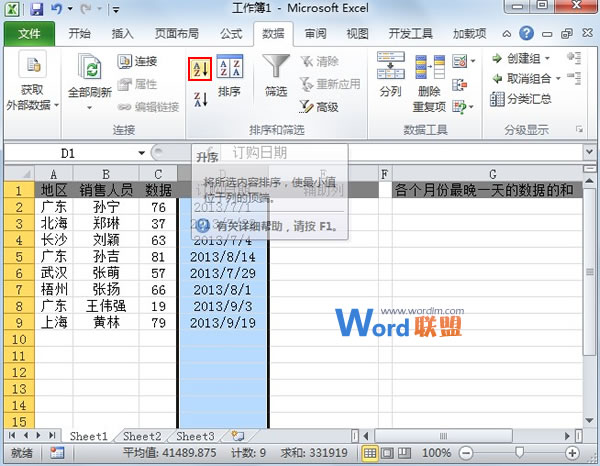600x466 pixels.
Task: Open Data Validation dropdown arrow
Action: pyautogui.click(x=473, y=61)
